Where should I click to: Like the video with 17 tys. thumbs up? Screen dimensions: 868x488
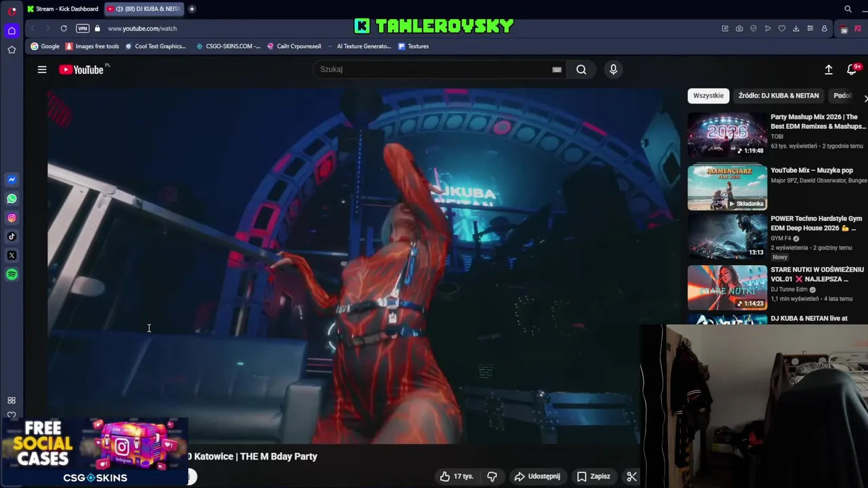pyautogui.click(x=456, y=476)
